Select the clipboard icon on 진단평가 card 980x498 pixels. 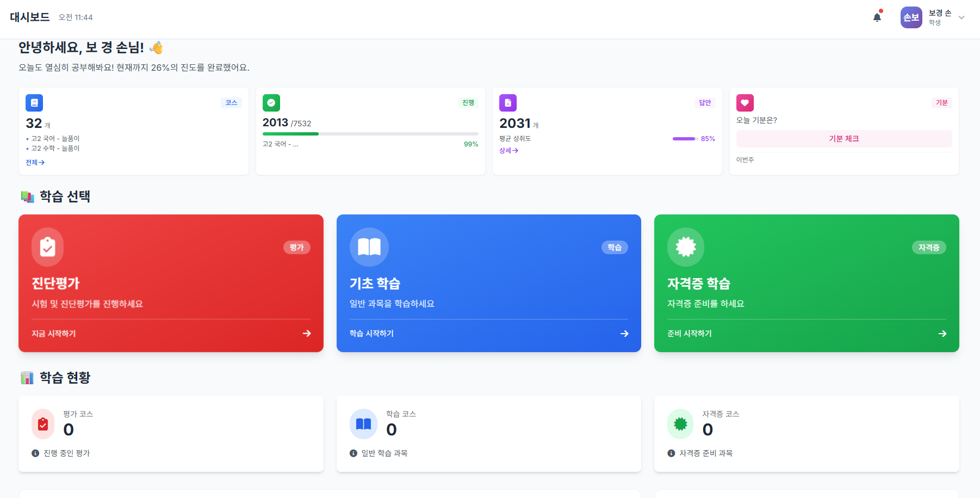pyautogui.click(x=47, y=247)
